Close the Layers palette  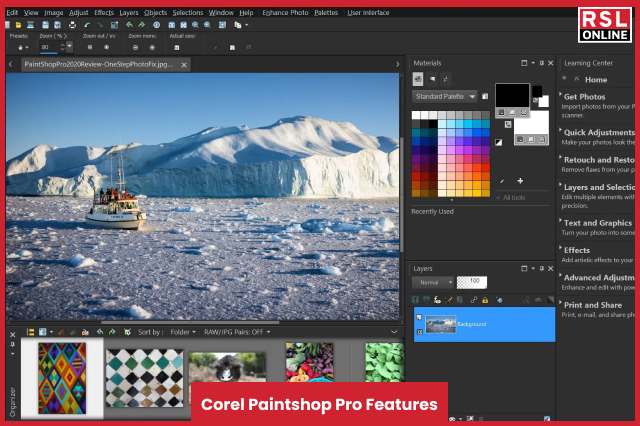[551, 268]
